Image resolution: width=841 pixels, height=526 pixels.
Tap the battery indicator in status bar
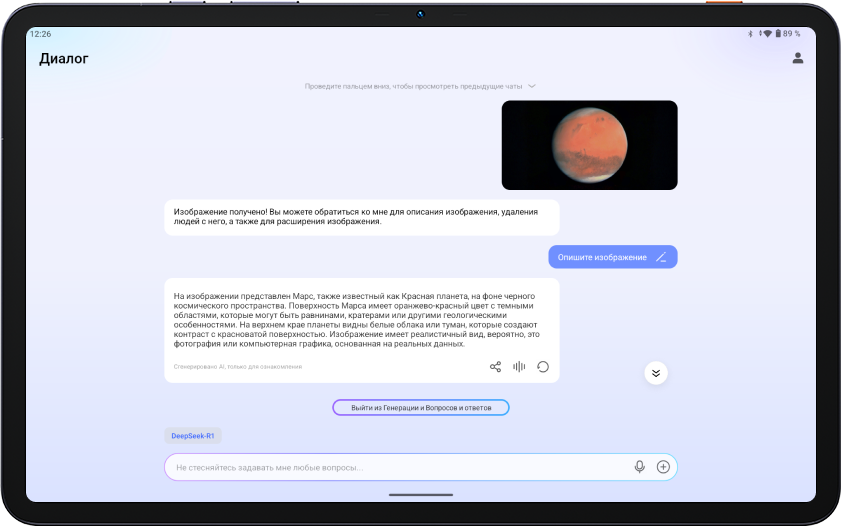[791, 33]
